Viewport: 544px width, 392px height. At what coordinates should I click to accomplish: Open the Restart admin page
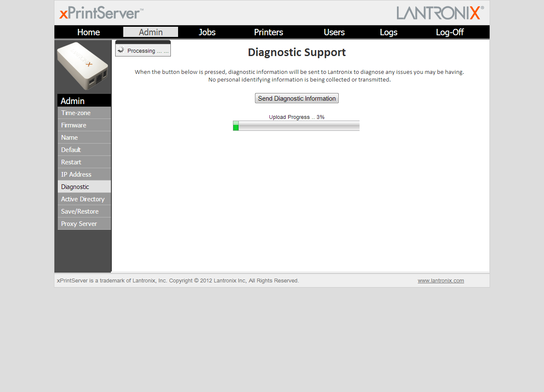[x=84, y=162]
